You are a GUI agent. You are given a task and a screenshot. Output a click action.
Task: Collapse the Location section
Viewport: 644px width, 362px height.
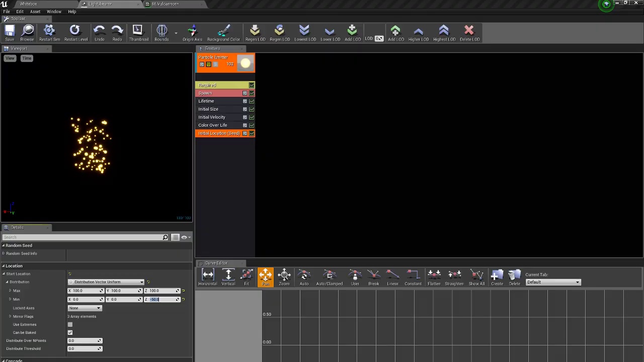4,265
